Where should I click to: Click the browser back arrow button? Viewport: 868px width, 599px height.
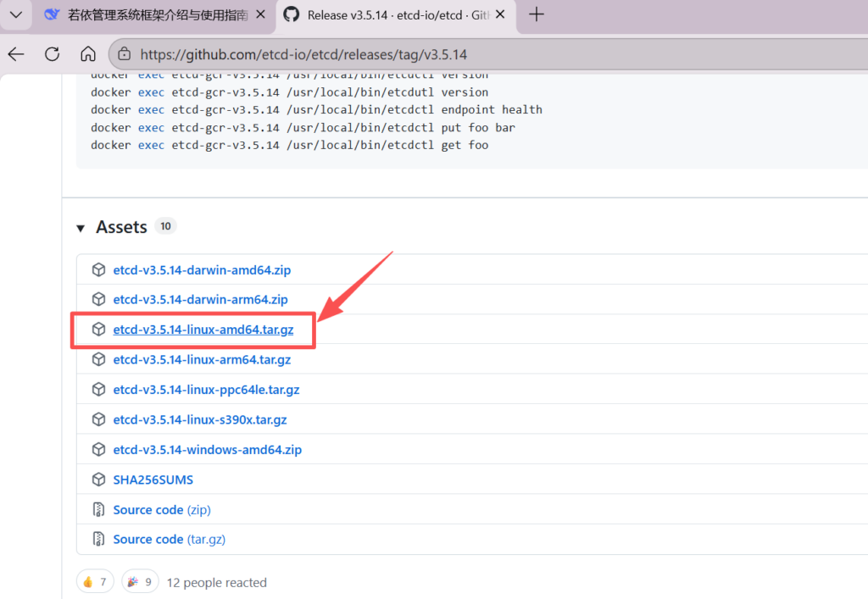coord(16,54)
